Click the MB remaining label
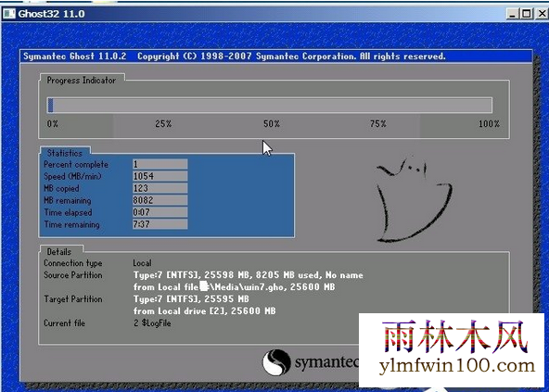This screenshot has width=549, height=392. (x=67, y=200)
